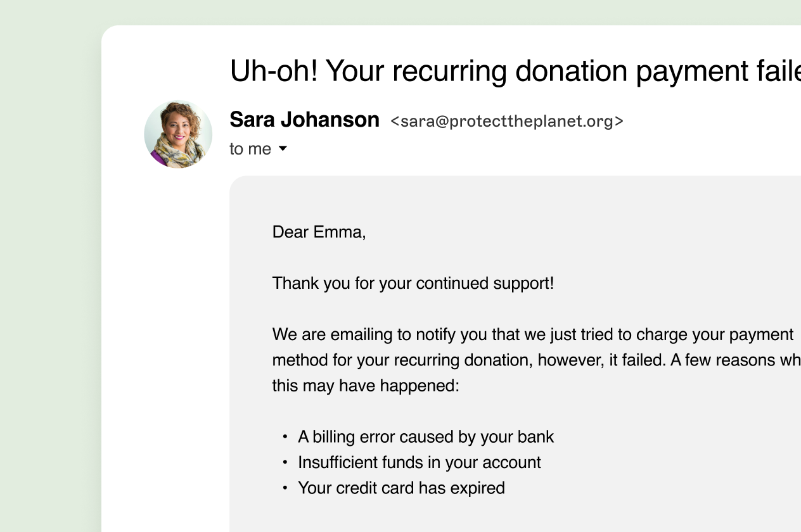The height and width of the screenshot is (532, 801).
Task: Click the "Dear Emma," greeting
Action: pyautogui.click(x=319, y=232)
